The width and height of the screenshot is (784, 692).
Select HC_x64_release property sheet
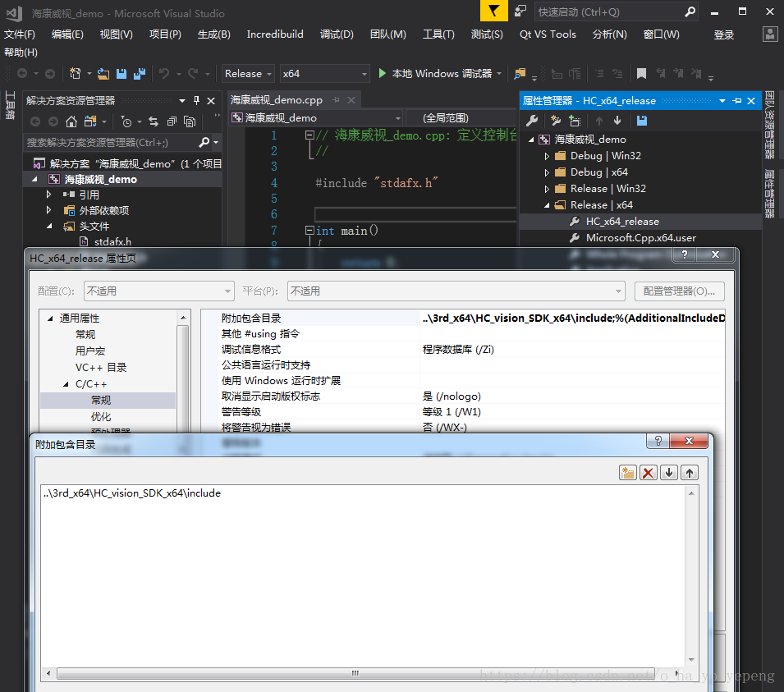(622, 222)
